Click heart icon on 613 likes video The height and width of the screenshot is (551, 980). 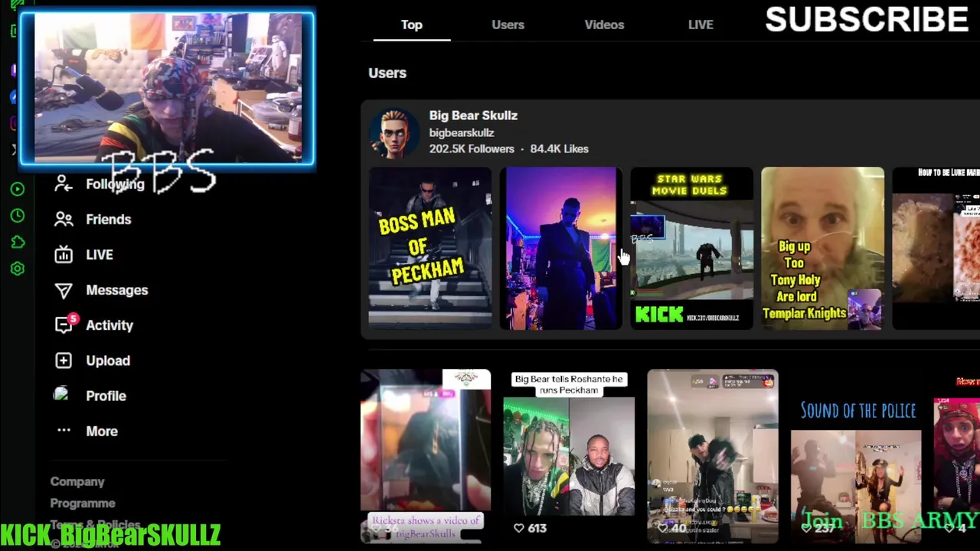(x=518, y=528)
